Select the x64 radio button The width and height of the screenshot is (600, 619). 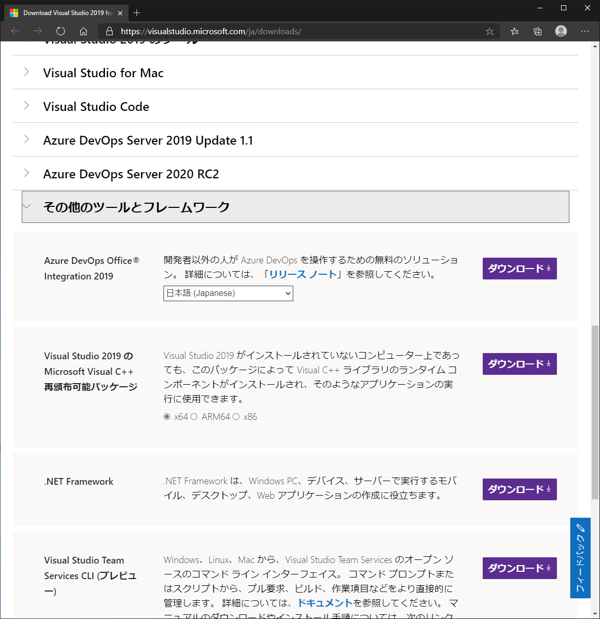pyautogui.click(x=167, y=417)
